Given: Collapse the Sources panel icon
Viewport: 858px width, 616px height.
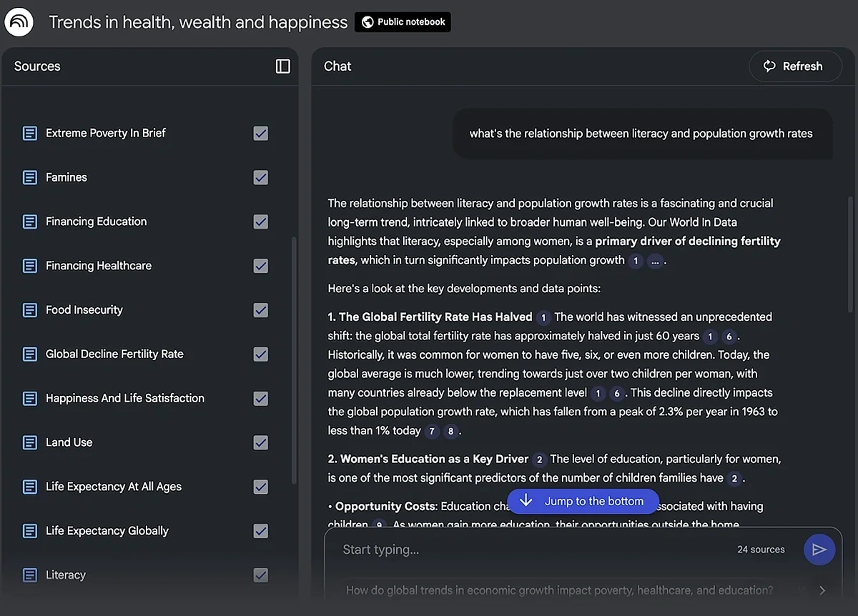Looking at the screenshot, I should coord(283,66).
